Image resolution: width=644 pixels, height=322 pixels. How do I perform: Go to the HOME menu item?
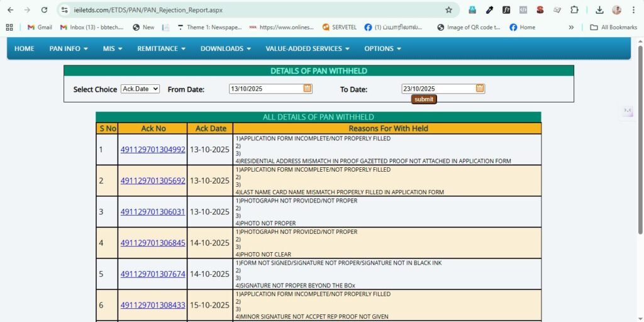(x=25, y=48)
